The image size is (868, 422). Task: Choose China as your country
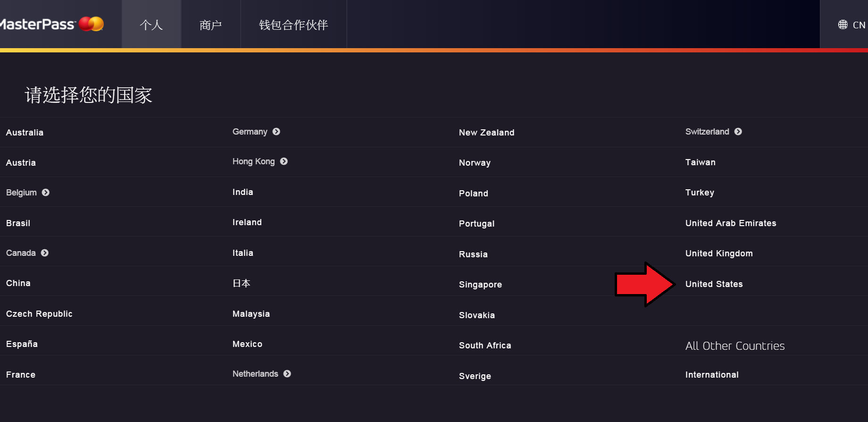point(18,283)
